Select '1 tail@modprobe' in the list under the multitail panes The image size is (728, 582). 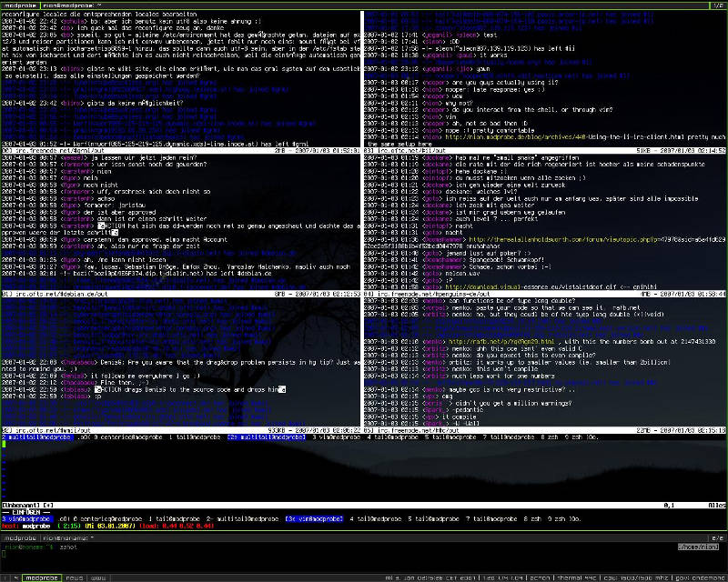pos(195,437)
